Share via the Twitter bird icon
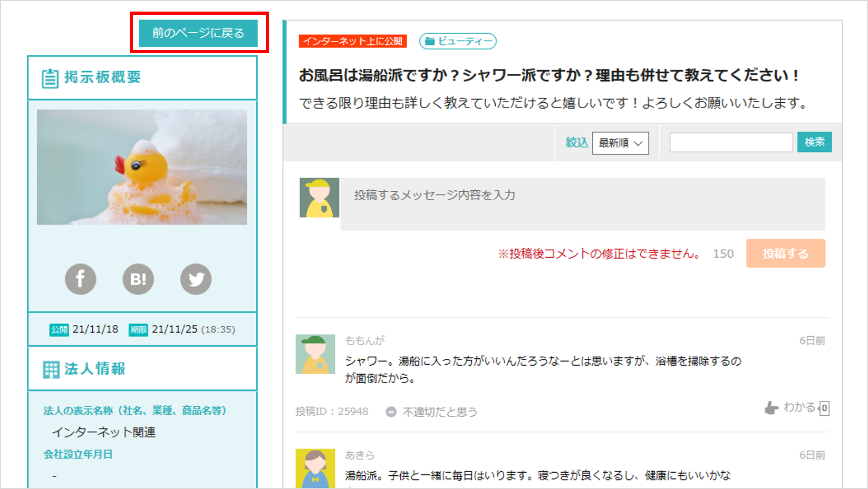This screenshot has width=868, height=489. [x=196, y=279]
